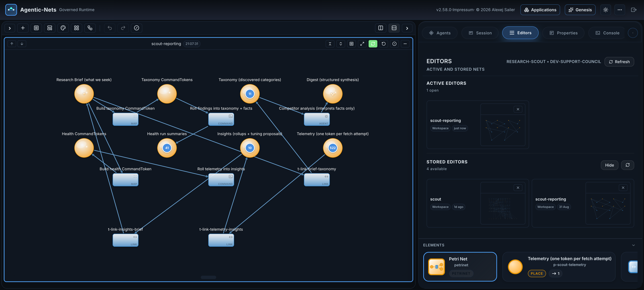Close the active scout-reporting editor card

[x=518, y=109]
